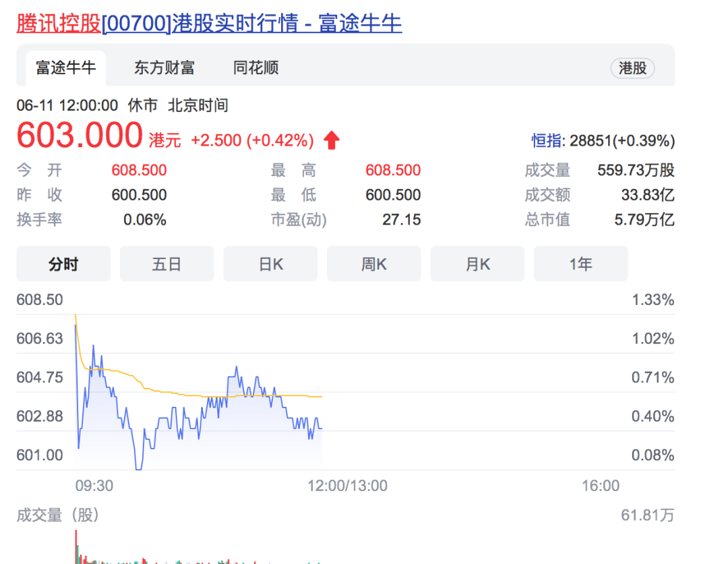Click the 09:30 time axis label
Image resolution: width=728 pixels, height=564 pixels.
tap(94, 486)
